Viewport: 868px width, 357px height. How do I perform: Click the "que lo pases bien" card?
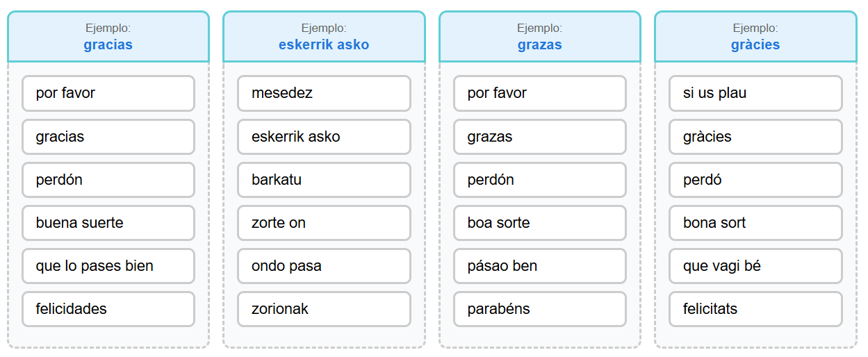(x=108, y=266)
